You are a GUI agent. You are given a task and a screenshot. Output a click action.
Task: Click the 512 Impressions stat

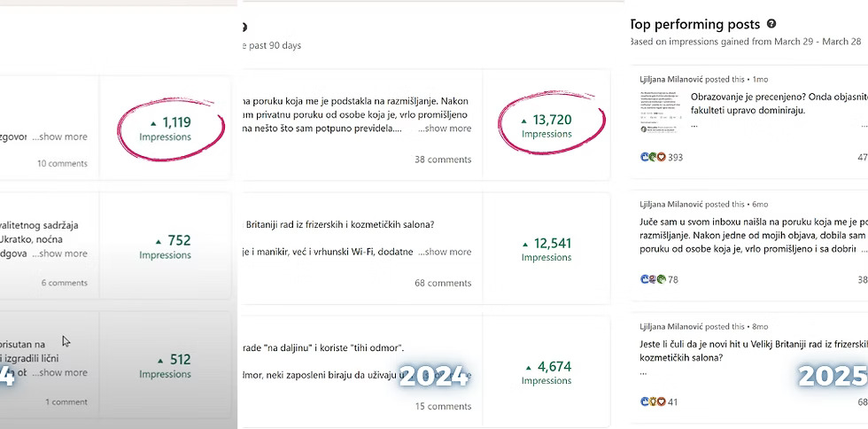coord(165,365)
